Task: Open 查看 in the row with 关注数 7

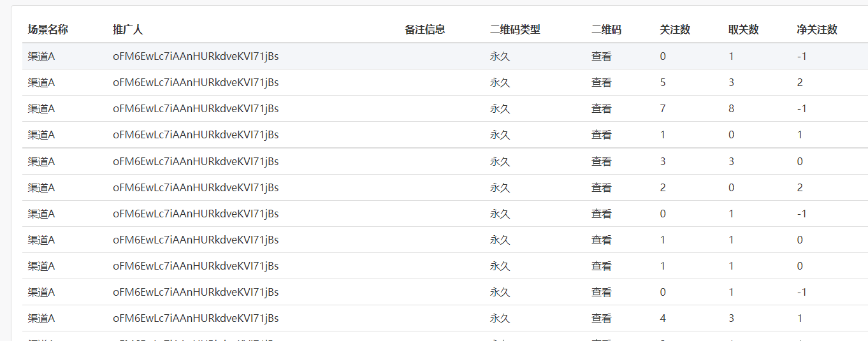Action: tap(602, 108)
